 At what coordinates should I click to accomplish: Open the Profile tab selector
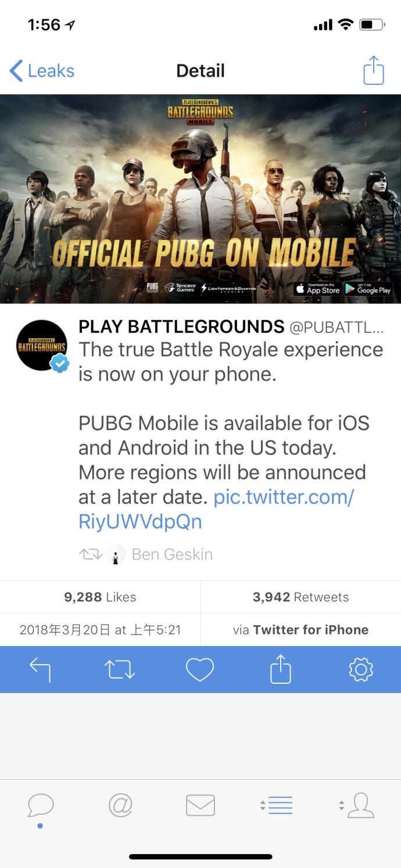pyautogui.click(x=357, y=805)
